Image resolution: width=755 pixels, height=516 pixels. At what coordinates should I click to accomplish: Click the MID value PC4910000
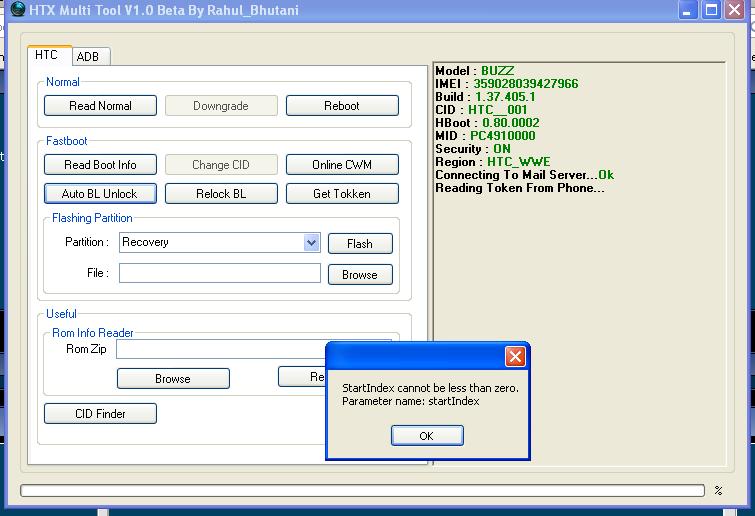[503, 136]
